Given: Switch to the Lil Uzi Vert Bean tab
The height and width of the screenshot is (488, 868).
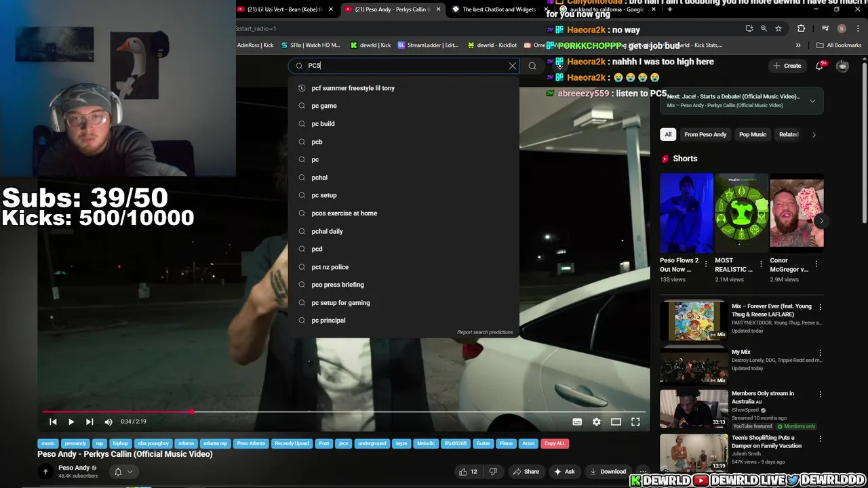Looking at the screenshot, I should [x=283, y=9].
